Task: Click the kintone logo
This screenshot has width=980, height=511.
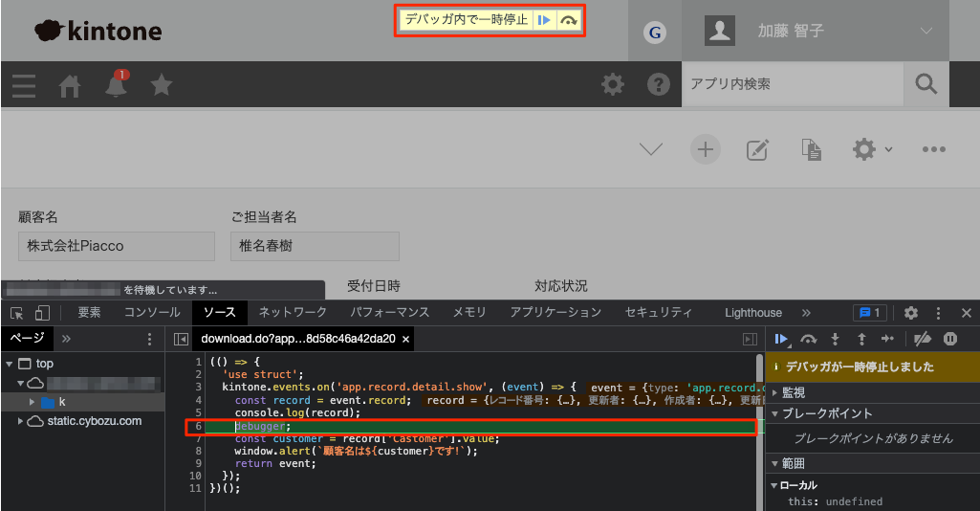Action: pyautogui.click(x=98, y=30)
